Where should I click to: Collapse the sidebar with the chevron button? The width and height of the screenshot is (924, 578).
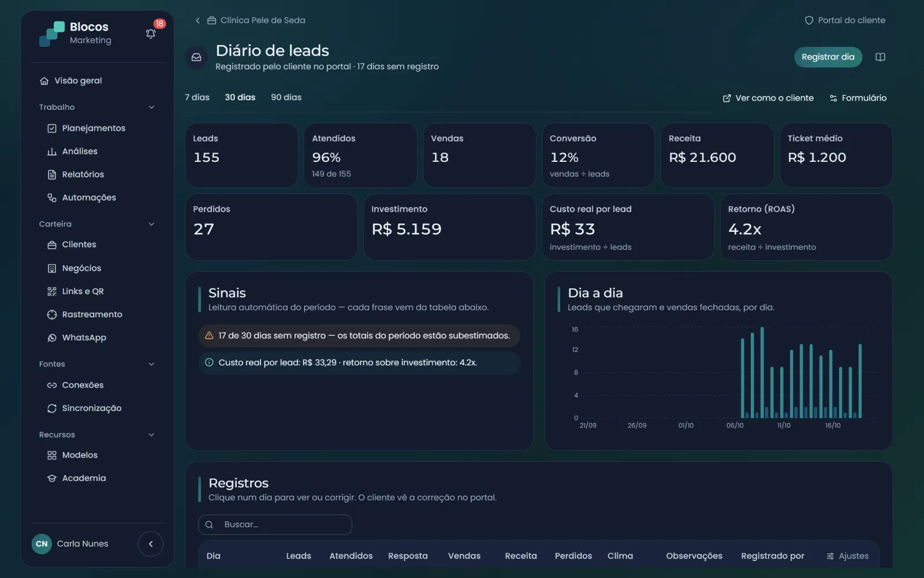point(151,544)
